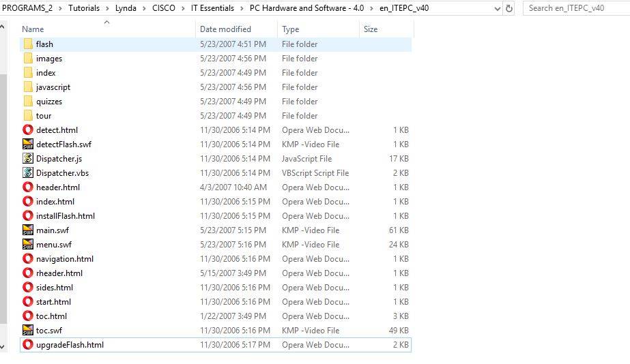Expand the chevron after Lynda breadcrumb

point(144,8)
